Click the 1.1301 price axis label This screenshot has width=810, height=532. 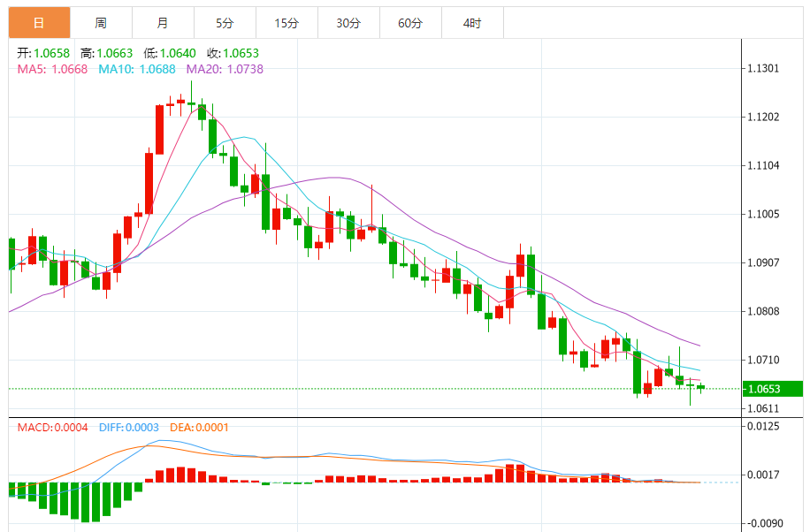763,69
